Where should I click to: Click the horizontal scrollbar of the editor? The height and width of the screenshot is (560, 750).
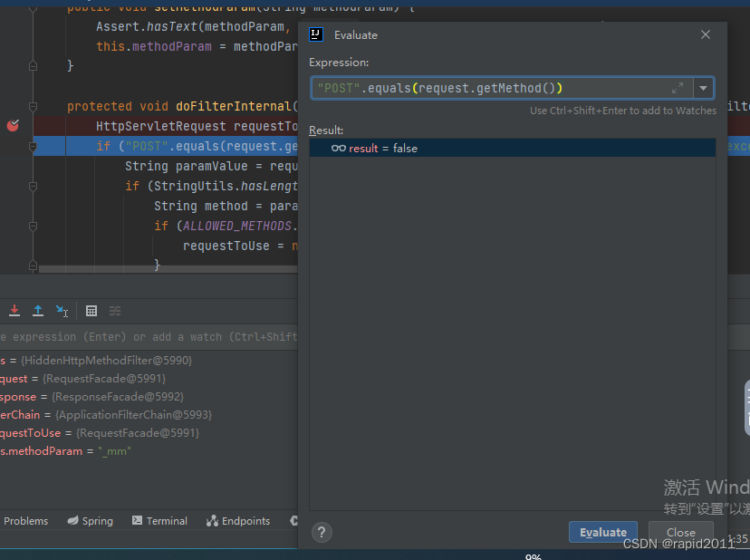pyautogui.click(x=168, y=269)
